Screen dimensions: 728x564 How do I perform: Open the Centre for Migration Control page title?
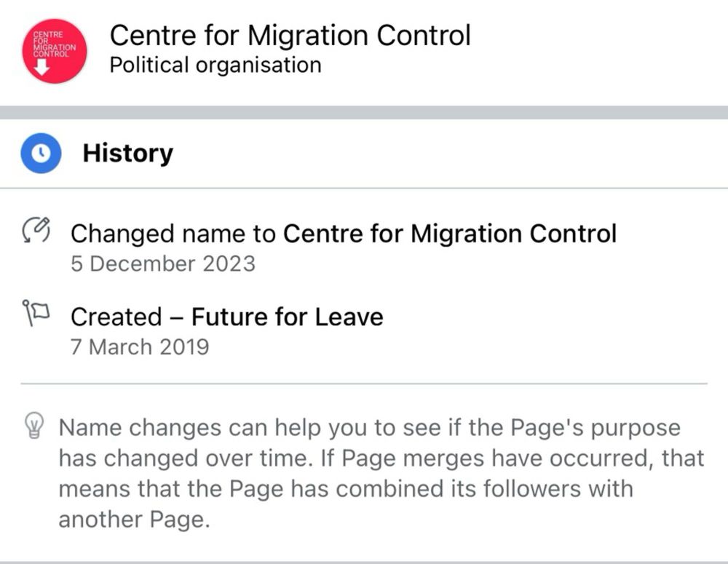tap(290, 35)
